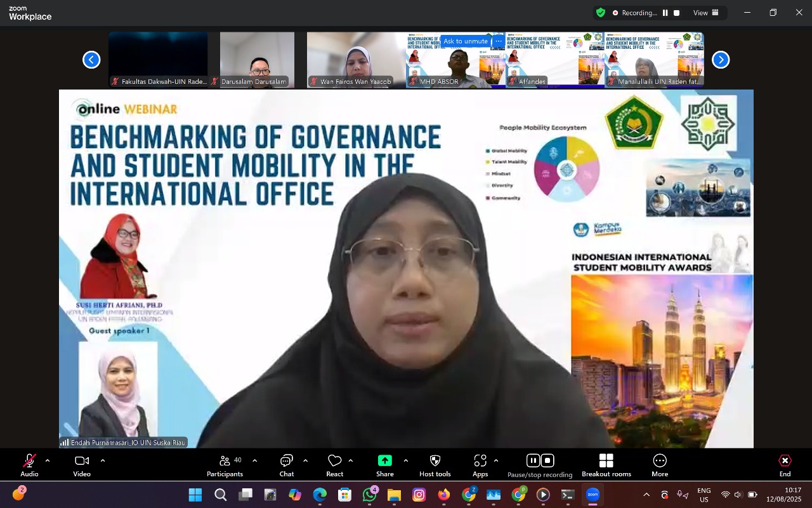Click End to leave the meeting
Screen dimensions: 812x508
click(x=785, y=465)
